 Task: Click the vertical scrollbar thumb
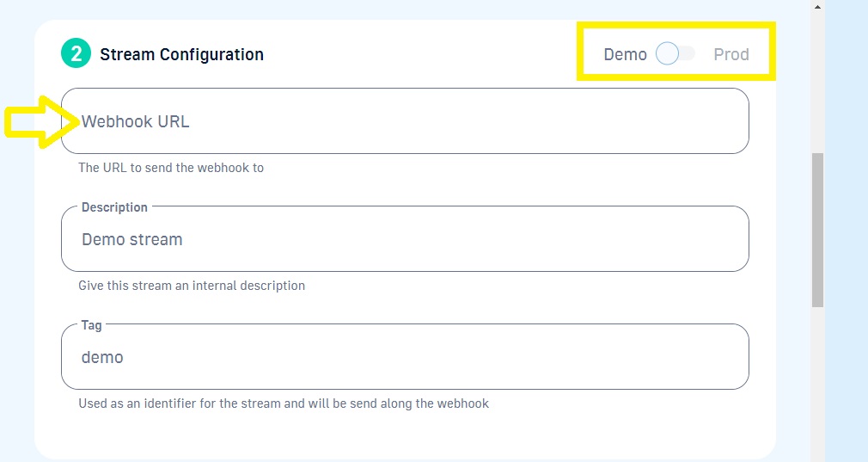[817, 230]
